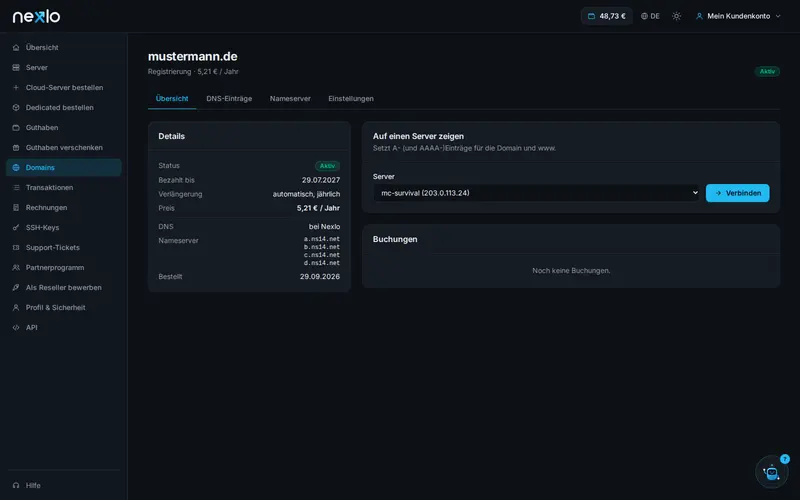
Task: Click the Hilfe headset icon
Action: 16,485
